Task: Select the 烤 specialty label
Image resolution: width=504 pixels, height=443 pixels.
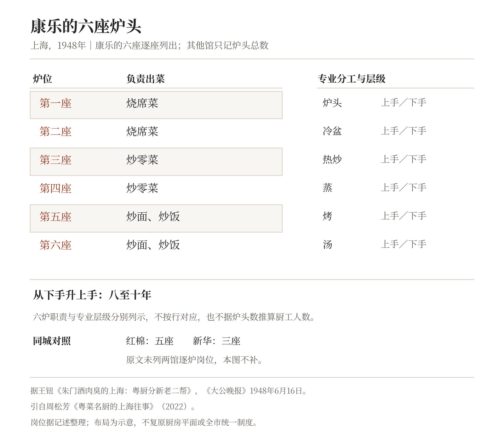Action: pos(328,216)
